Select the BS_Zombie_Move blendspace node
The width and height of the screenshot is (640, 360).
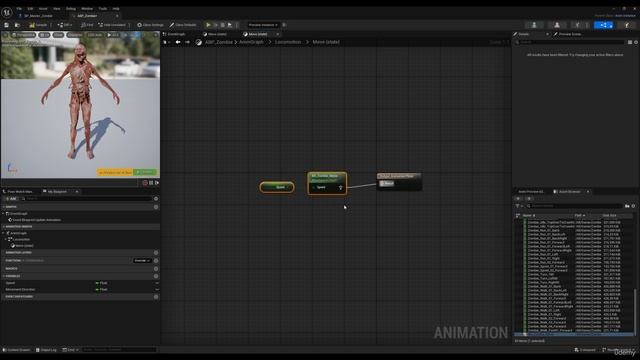(x=327, y=183)
